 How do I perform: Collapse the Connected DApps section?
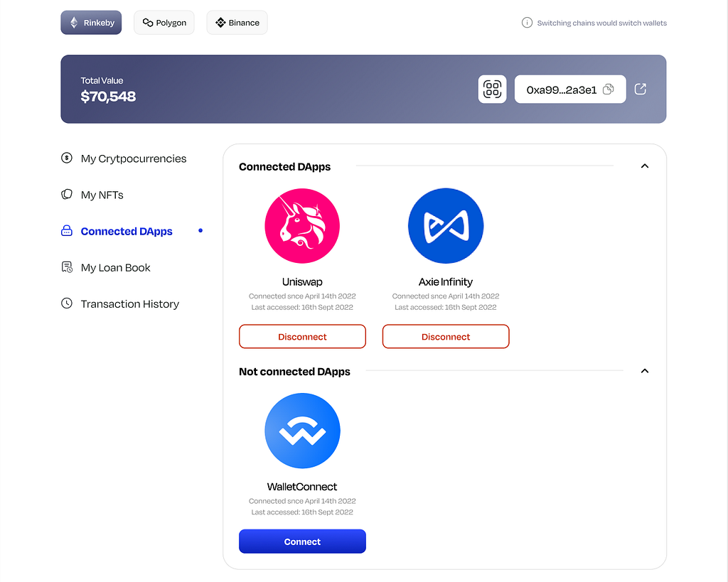tap(644, 166)
